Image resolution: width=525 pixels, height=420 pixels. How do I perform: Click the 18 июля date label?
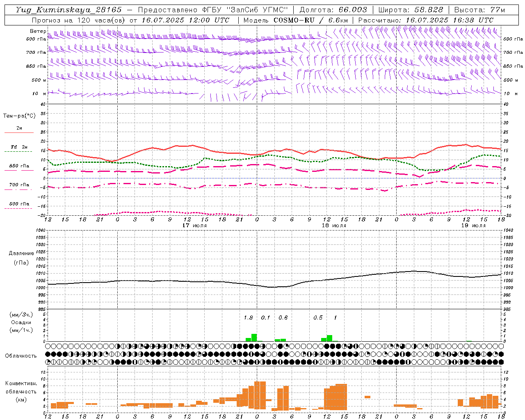pyautogui.click(x=334, y=226)
